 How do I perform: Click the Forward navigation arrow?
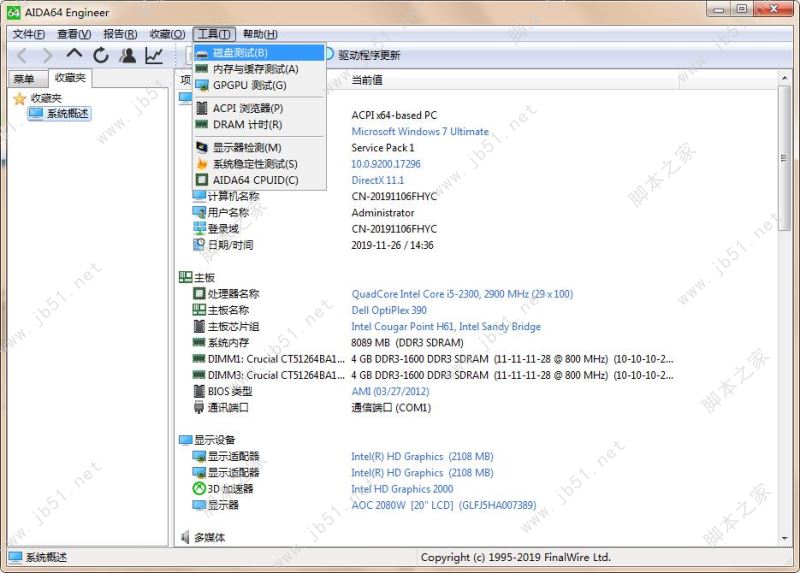tap(47, 55)
